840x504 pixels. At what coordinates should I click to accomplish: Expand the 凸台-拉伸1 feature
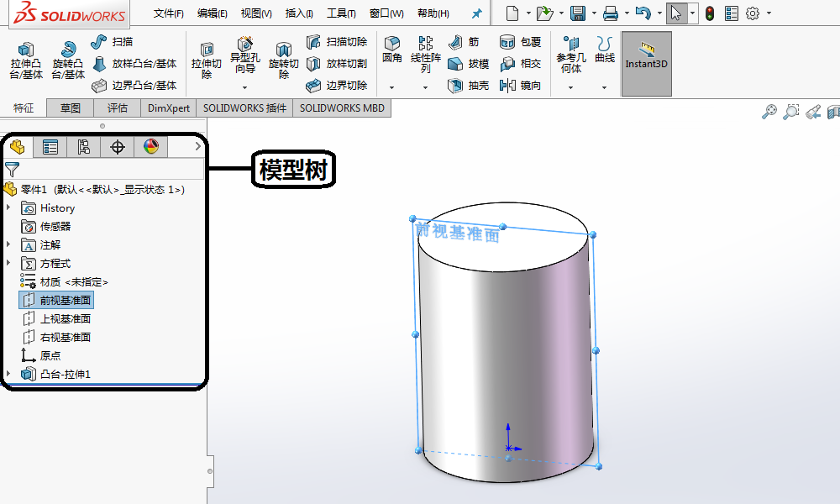pyautogui.click(x=8, y=373)
